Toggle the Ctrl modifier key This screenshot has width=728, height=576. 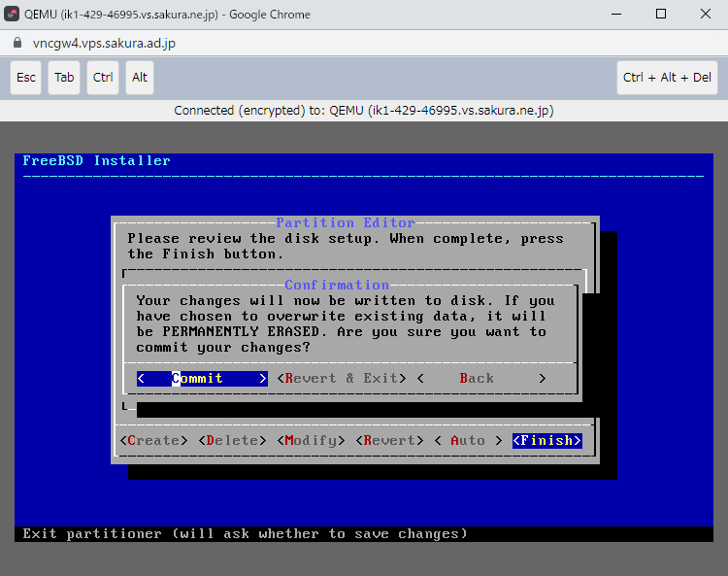coord(103,78)
